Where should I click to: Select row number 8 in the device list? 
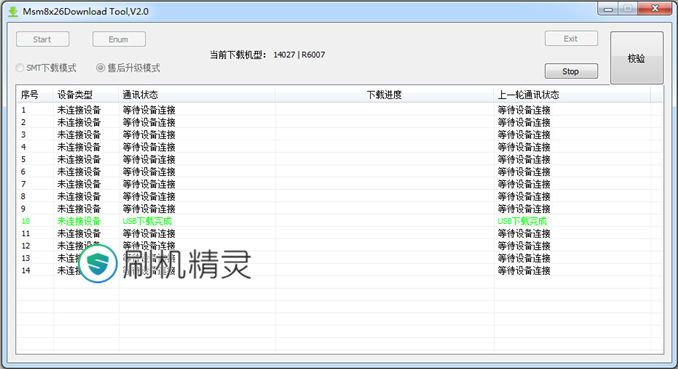pyautogui.click(x=339, y=196)
